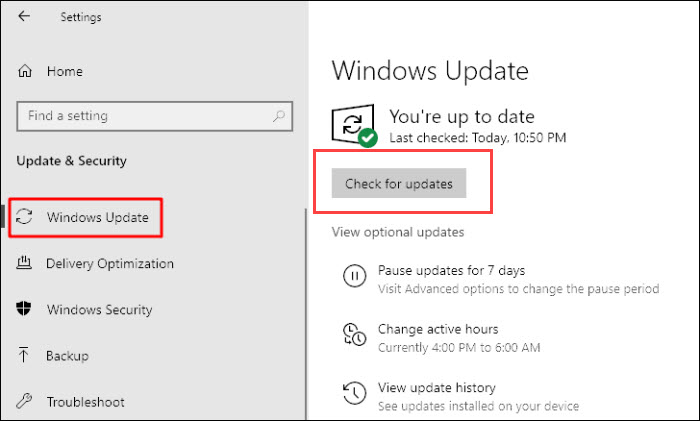
Task: Click the up-to-date status icon
Action: tap(354, 126)
